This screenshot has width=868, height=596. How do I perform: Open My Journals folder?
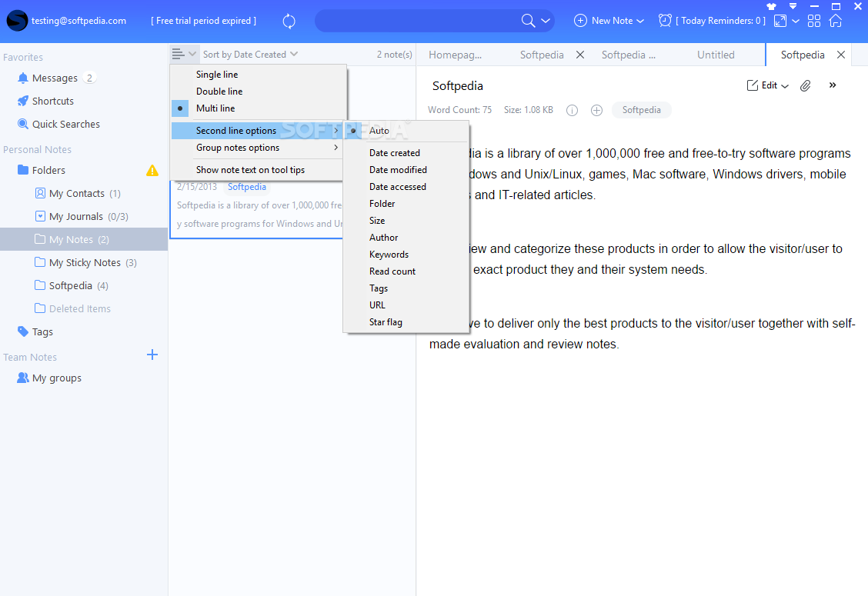pyautogui.click(x=82, y=216)
